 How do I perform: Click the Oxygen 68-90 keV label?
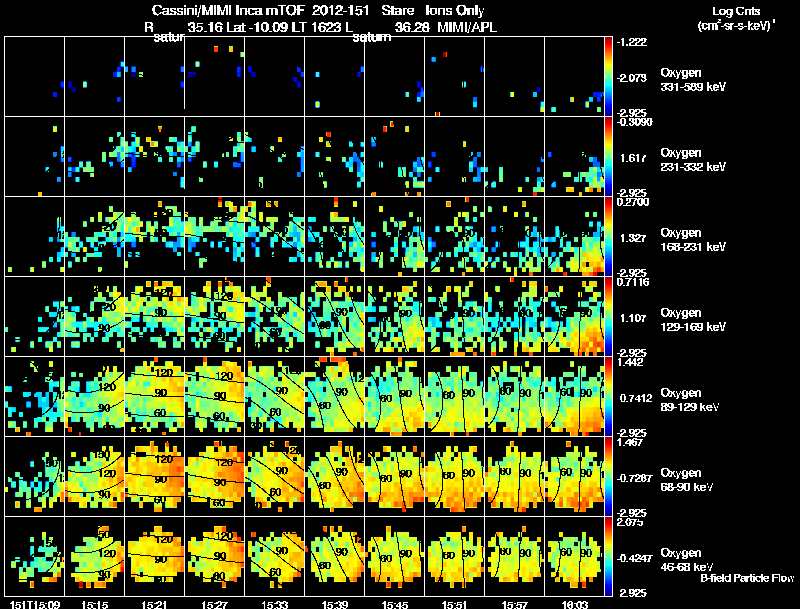click(687, 479)
